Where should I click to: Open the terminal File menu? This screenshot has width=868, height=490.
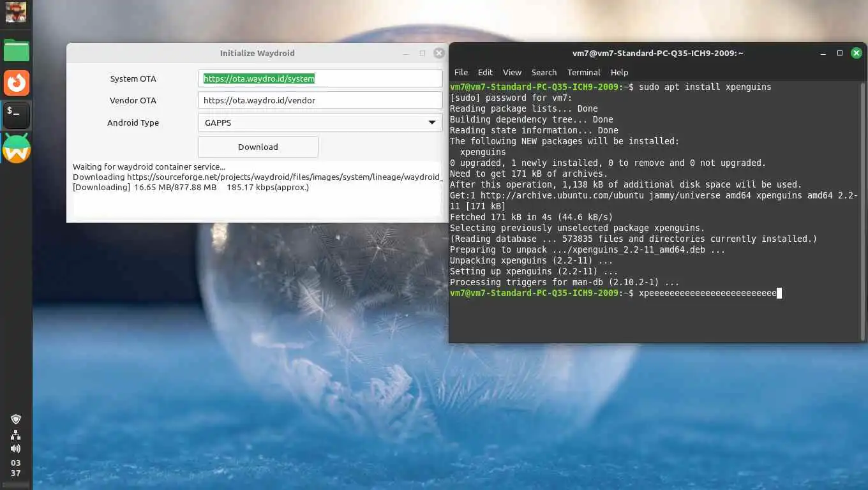tap(461, 72)
